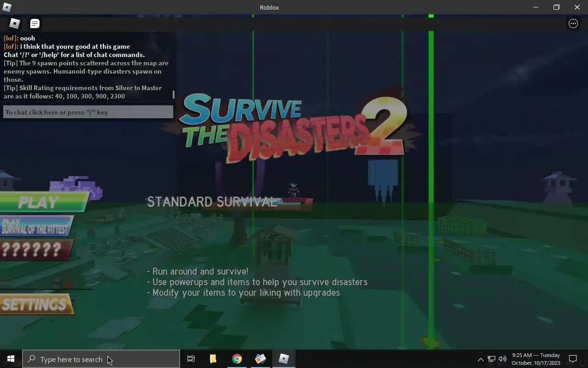
Task: Open the taskbar clock and date
Action: click(536, 359)
